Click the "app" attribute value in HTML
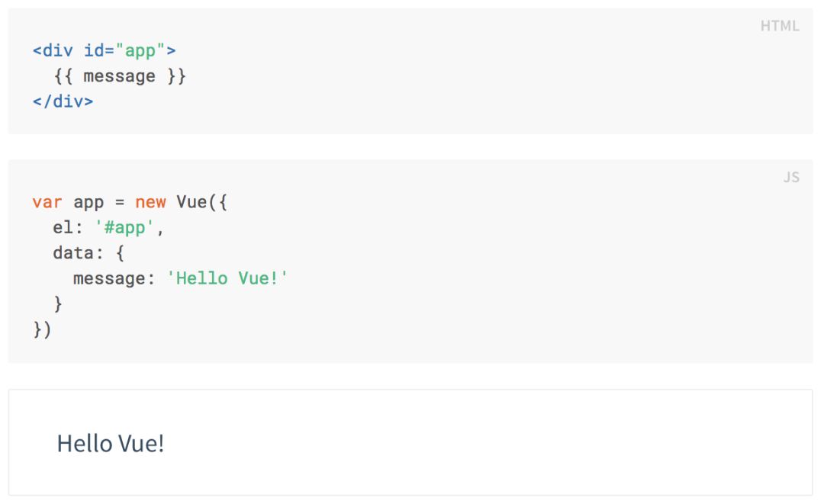The height and width of the screenshot is (504, 824). (140, 51)
